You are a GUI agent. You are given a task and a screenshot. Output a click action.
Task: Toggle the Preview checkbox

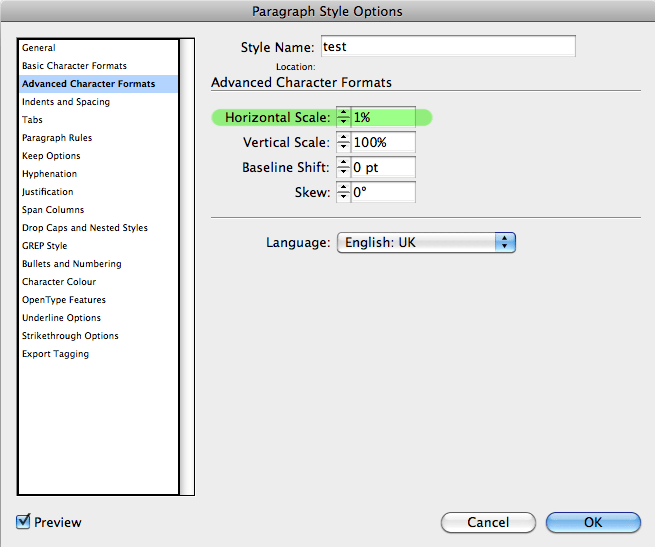[x=23, y=522]
